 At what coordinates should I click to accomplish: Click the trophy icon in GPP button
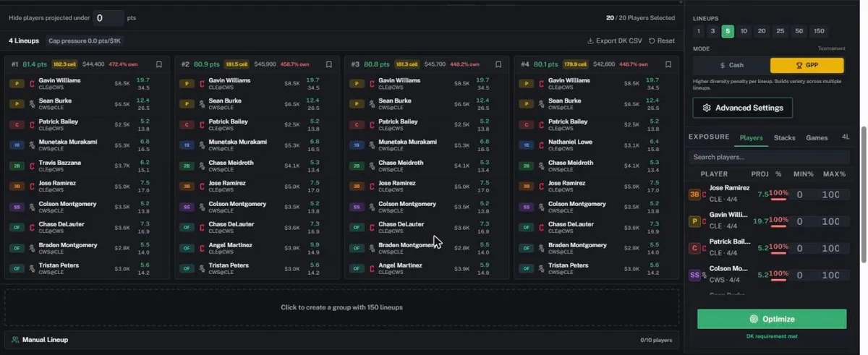click(799, 65)
